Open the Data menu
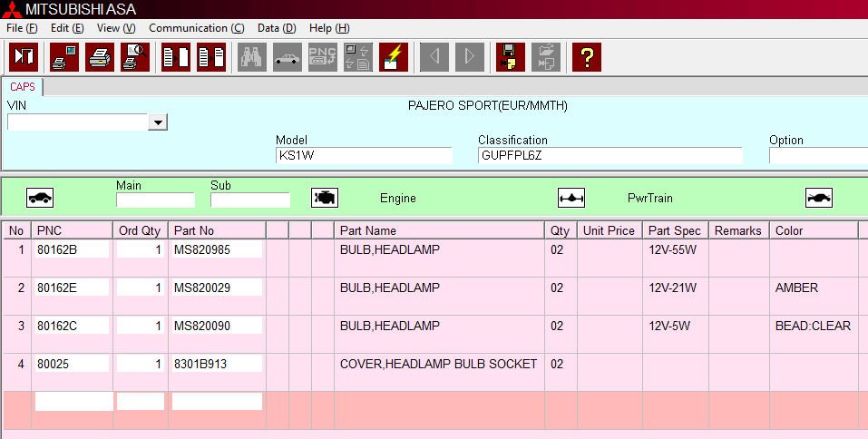The height and width of the screenshot is (439, 868). tap(277, 28)
